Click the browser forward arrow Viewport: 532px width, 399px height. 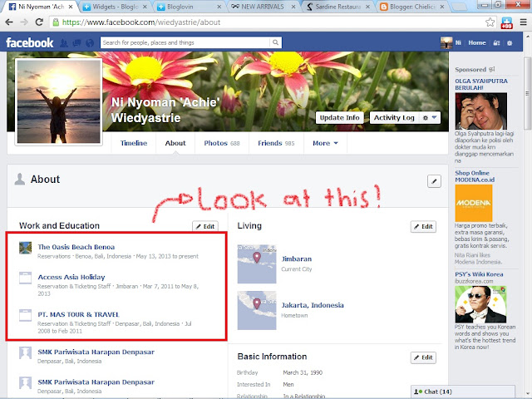(24, 22)
